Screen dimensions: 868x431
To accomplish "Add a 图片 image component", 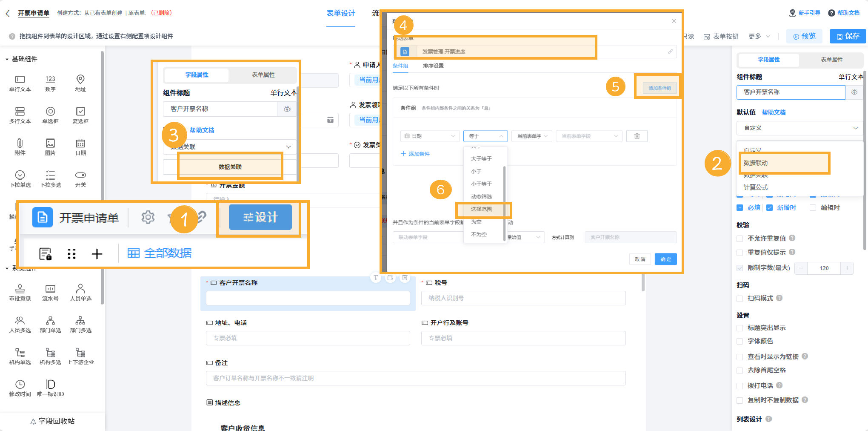I will pyautogui.click(x=50, y=147).
